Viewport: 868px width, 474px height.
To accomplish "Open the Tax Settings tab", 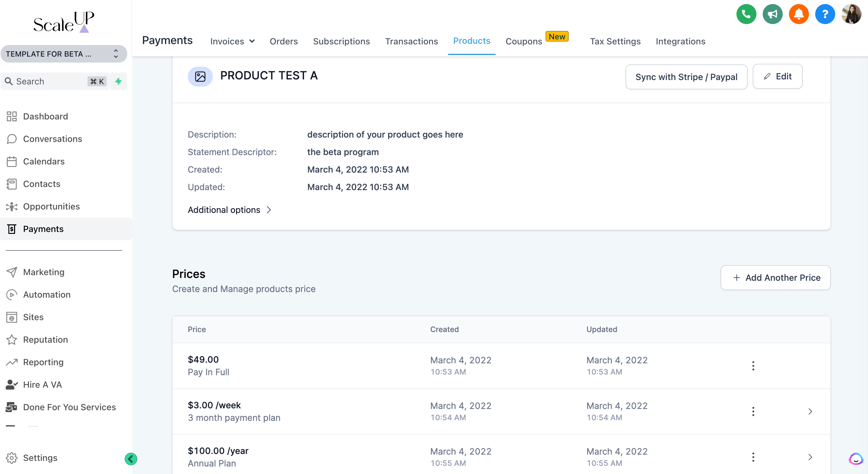I will coord(615,41).
